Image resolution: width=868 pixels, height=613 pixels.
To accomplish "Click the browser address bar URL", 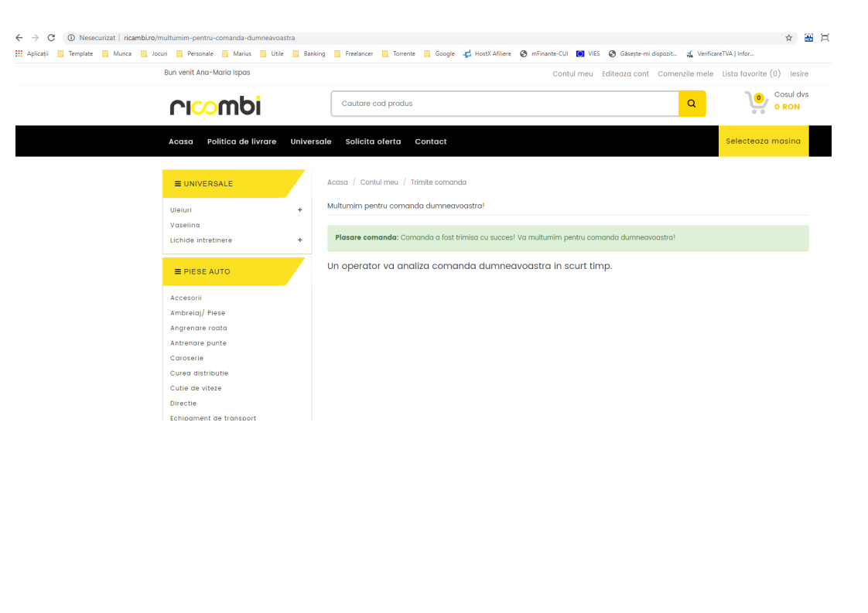I will pos(209,38).
